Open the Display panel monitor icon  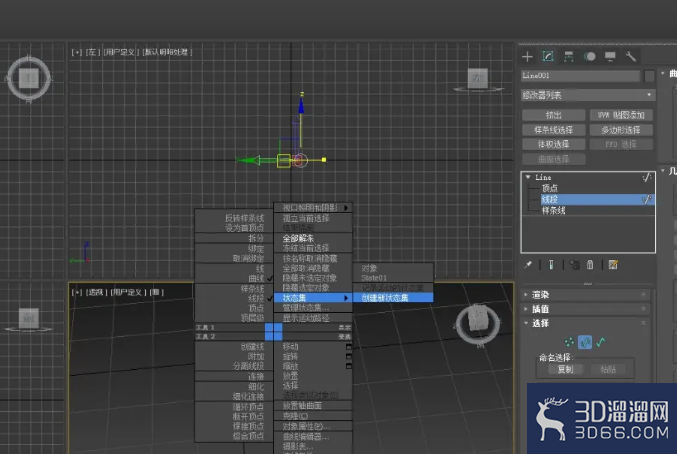610,57
